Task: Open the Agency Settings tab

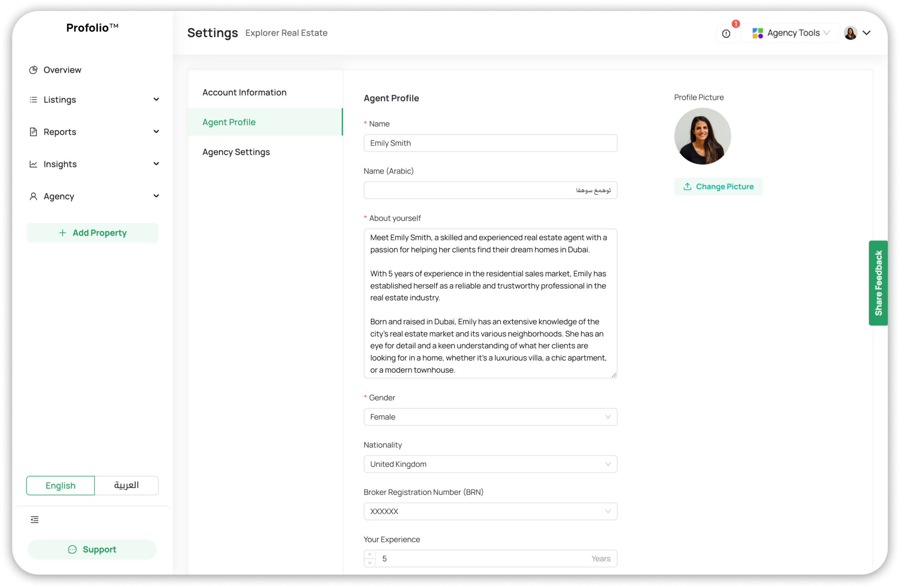Action: [x=236, y=152]
